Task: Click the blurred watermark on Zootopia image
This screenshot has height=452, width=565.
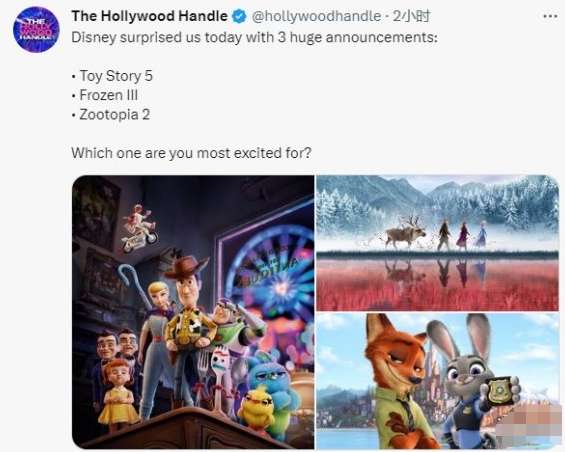Action: 528,424
